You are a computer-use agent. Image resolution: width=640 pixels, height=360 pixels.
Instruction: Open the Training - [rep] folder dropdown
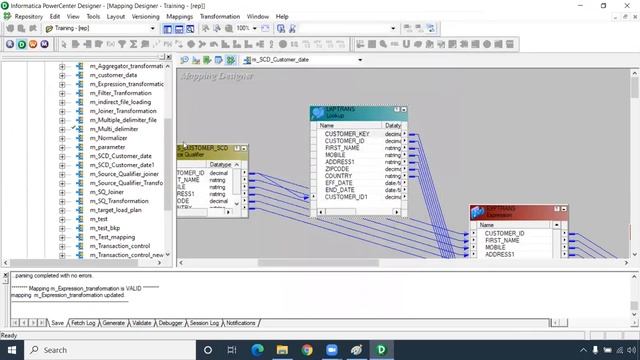(x=153, y=28)
